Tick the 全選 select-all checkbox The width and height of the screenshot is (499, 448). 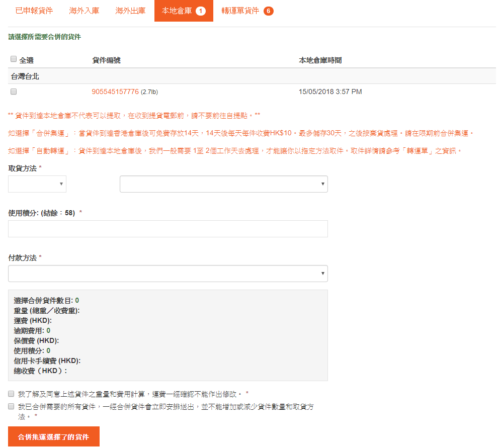pos(14,59)
